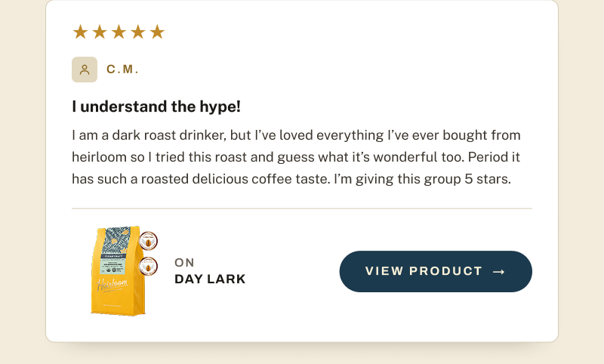
Task: Click the ON label above Day Lark
Action: pos(184,263)
